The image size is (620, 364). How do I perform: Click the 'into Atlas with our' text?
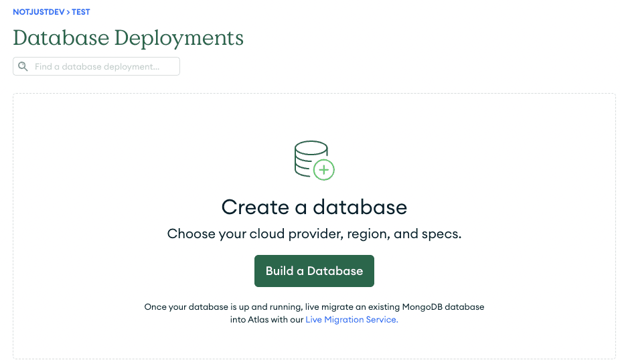tap(266, 320)
